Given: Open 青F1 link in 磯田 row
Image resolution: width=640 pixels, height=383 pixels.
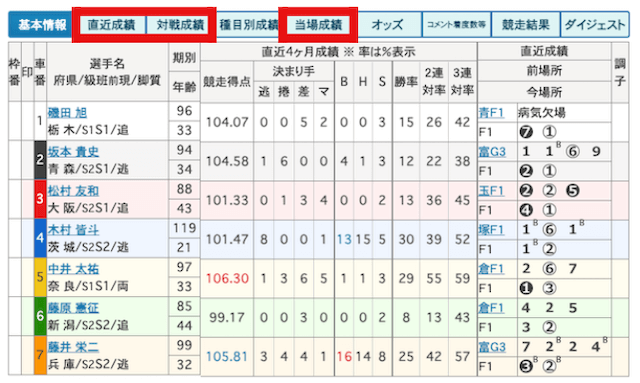Looking at the screenshot, I should tap(491, 113).
